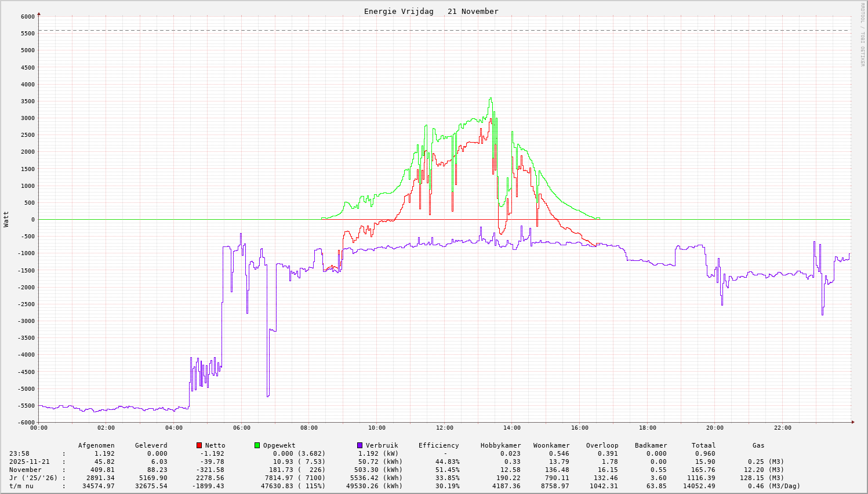Click the chart title 'Energie Vrijdag 21 November'

(431, 12)
